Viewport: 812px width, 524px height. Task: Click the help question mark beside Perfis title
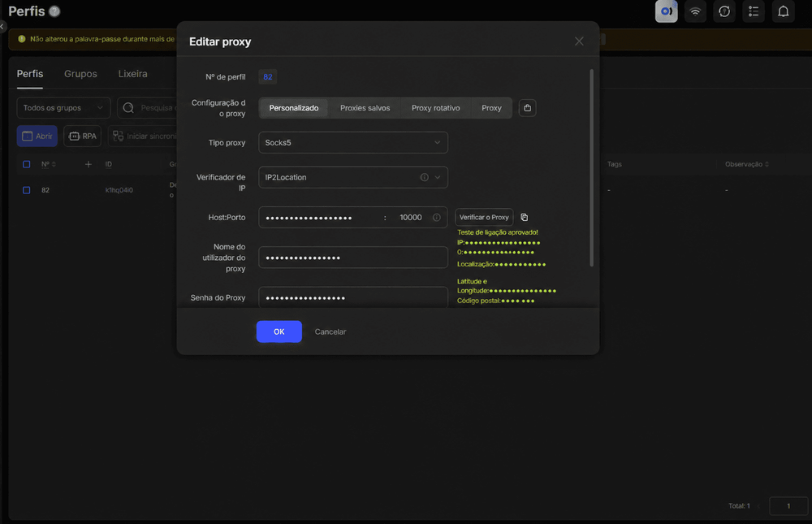(x=54, y=11)
